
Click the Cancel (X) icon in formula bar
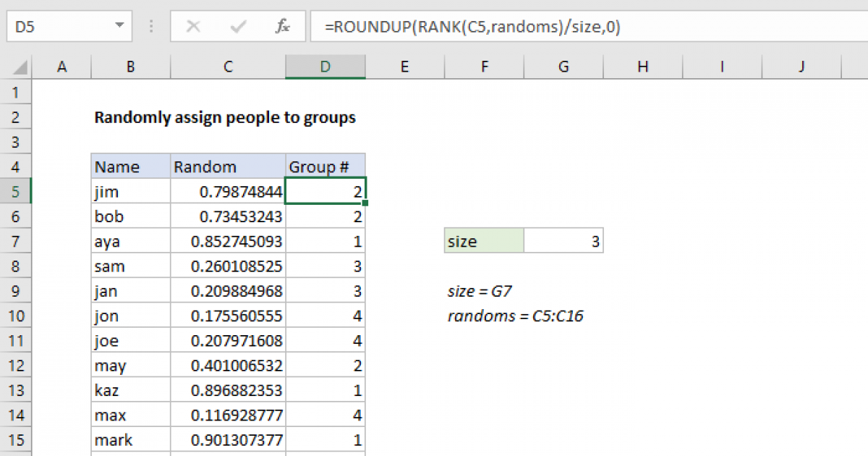[x=193, y=26]
